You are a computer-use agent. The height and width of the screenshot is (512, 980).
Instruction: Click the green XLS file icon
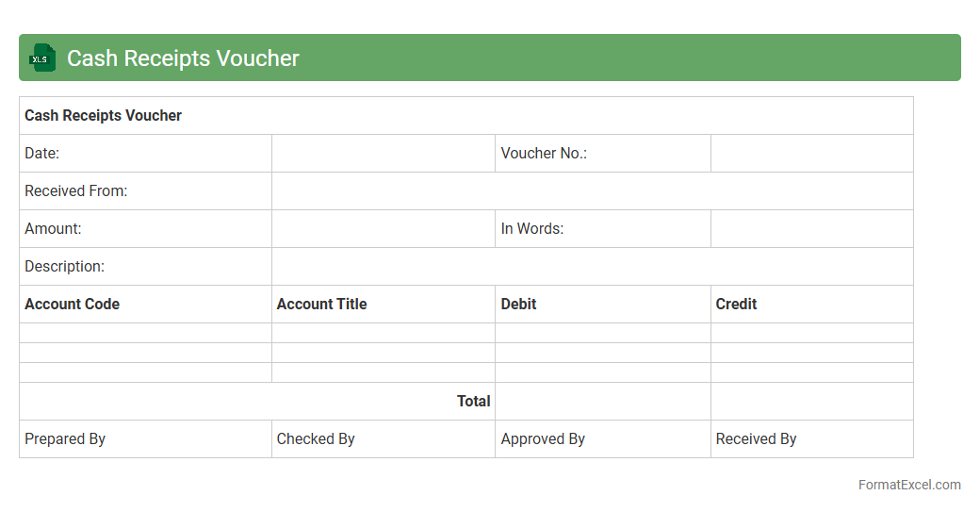click(x=41, y=58)
